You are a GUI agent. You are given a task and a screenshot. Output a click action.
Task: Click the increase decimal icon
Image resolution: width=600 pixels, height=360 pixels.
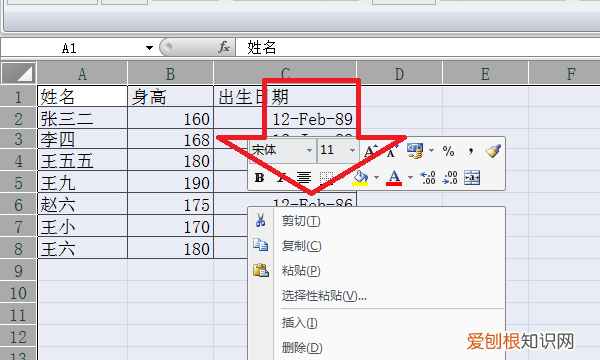tap(428, 178)
